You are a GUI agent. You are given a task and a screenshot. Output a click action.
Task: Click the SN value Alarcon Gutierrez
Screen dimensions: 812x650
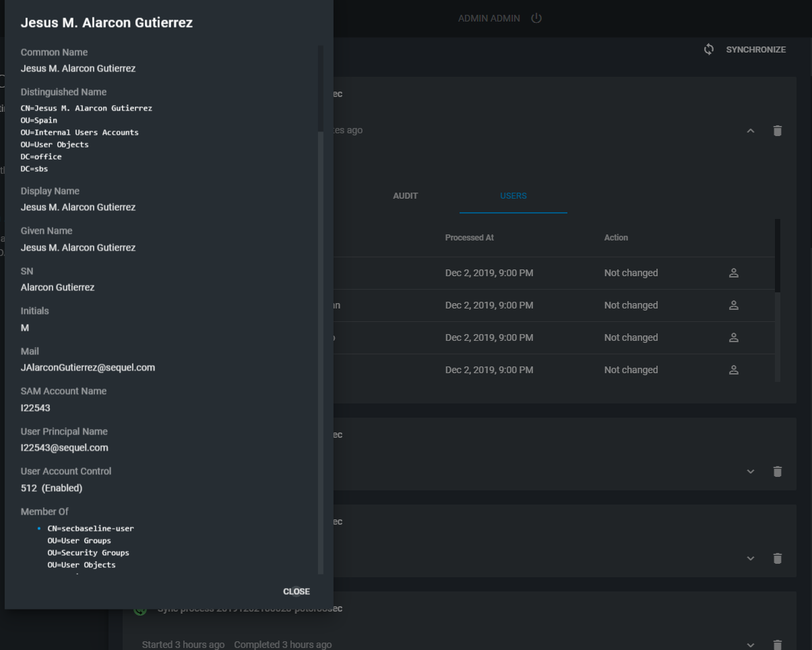pos(58,288)
